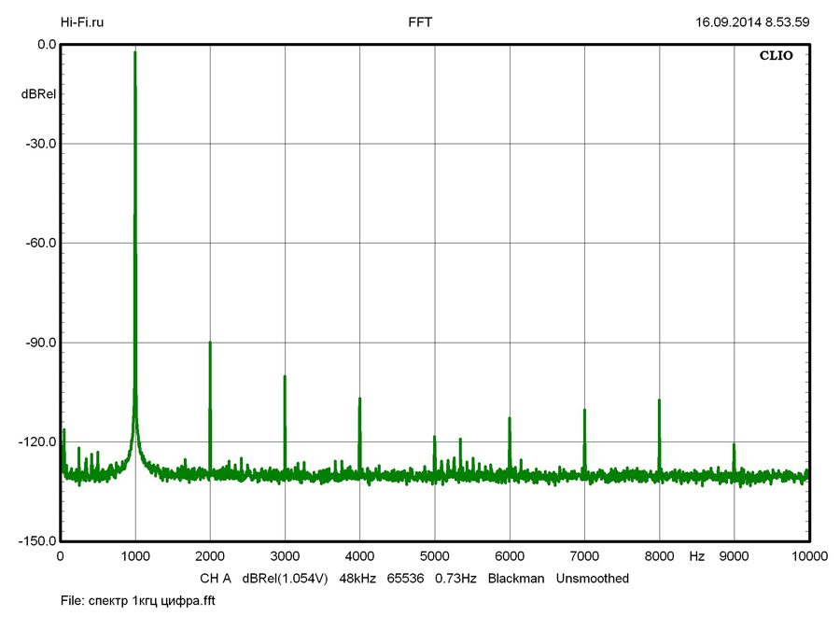Click the file name line below the graph
This screenshot has width=840, height=630.
[x=138, y=602]
